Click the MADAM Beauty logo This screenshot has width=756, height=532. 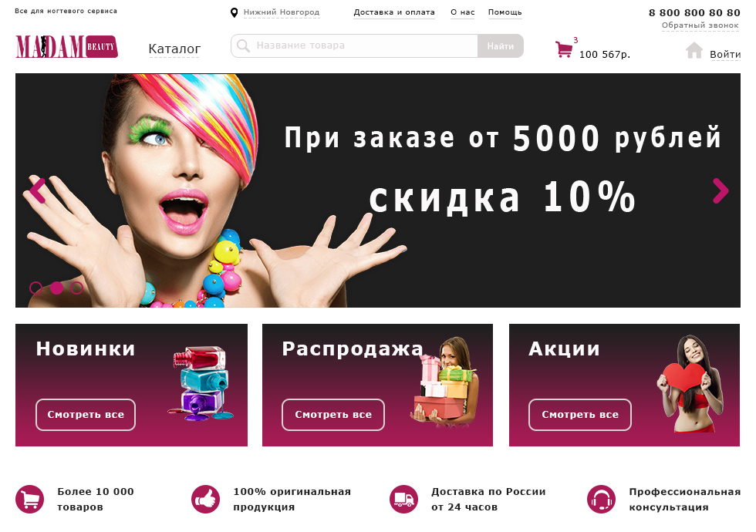coord(66,47)
